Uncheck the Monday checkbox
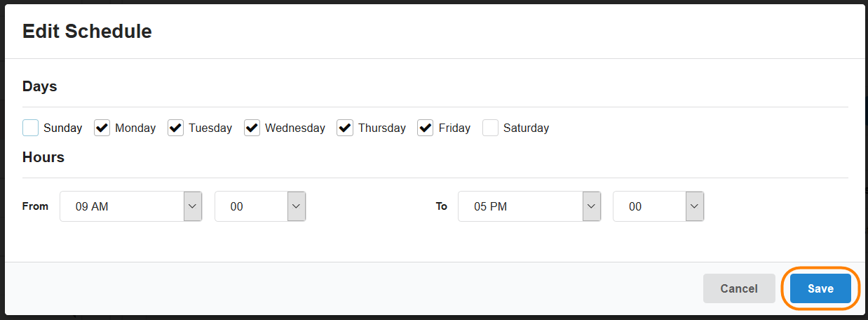The image size is (868, 320). coord(102,128)
